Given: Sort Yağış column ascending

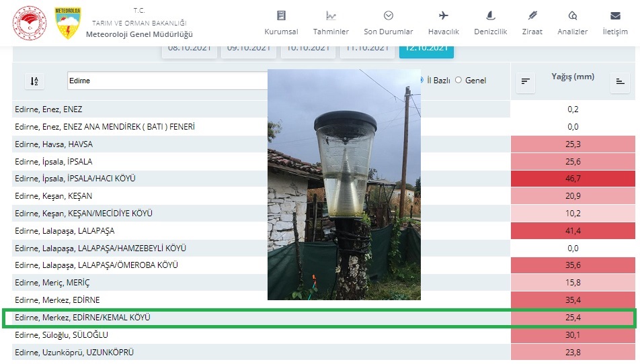Looking at the screenshot, I should point(619,81).
